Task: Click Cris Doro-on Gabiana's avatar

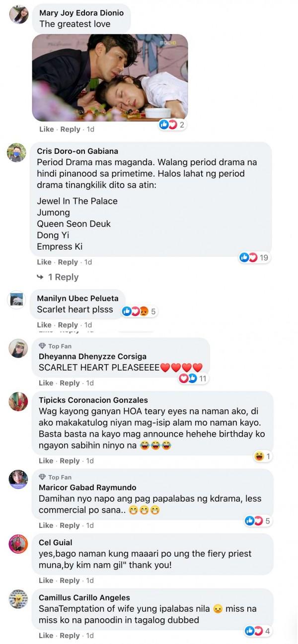Action: (x=16, y=152)
